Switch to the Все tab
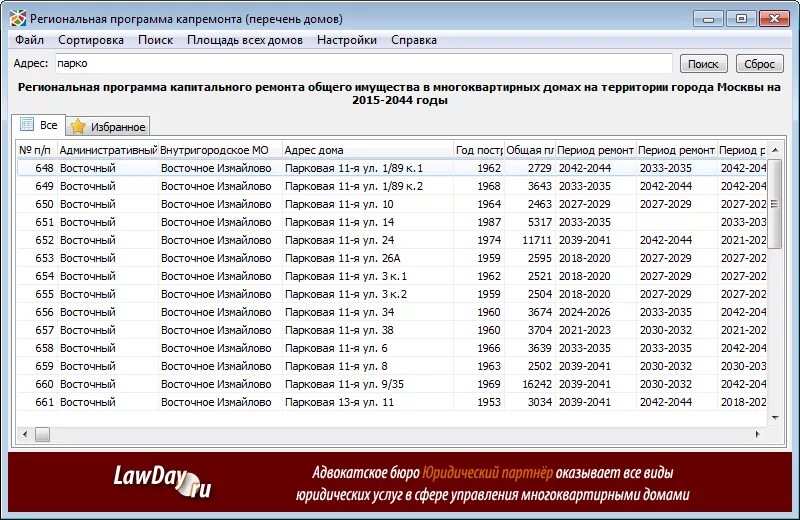This screenshot has height=520, width=800. 39,125
